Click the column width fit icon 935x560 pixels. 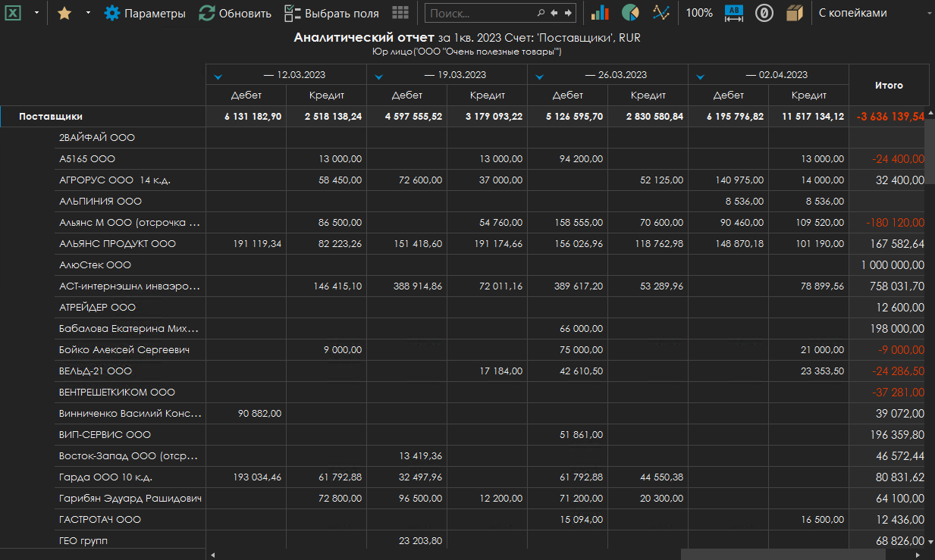coord(733,13)
